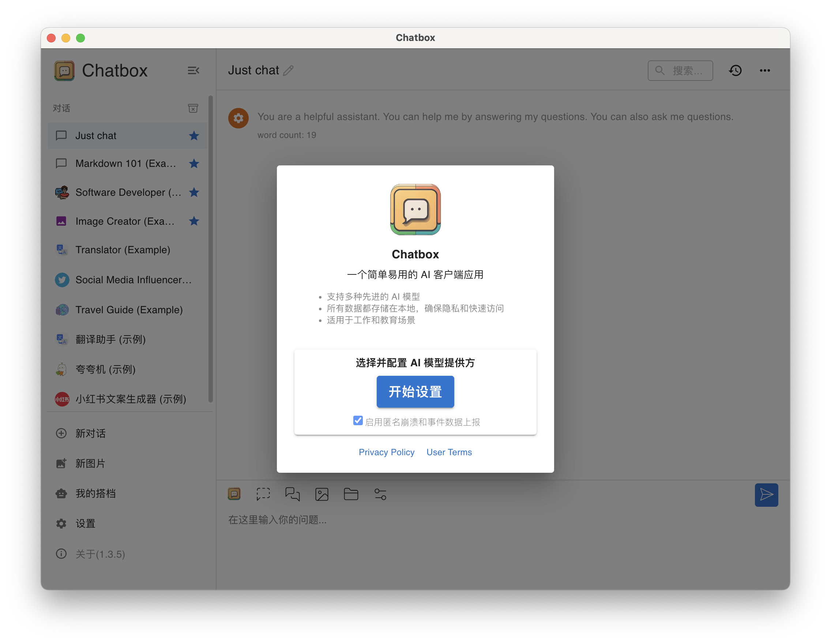The image size is (831, 644).
Task: Collapse the sidebar with the panel icon
Action: (194, 70)
